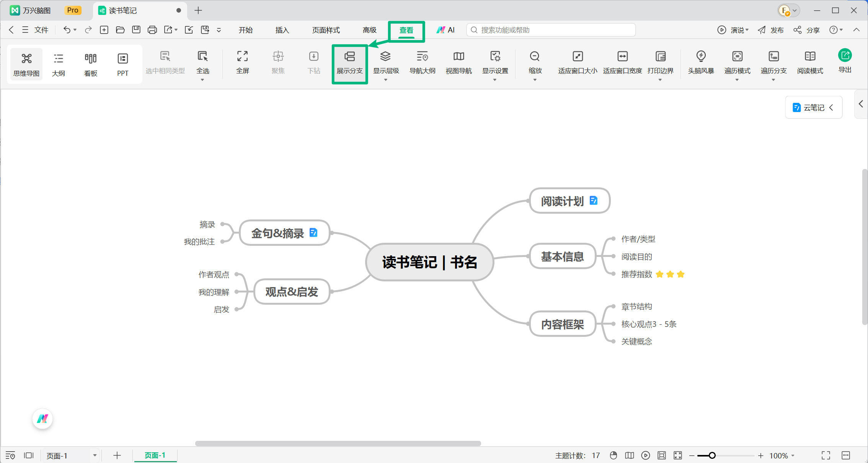Click the green Export (导出) button
The height and width of the screenshot is (463, 868).
click(x=845, y=61)
